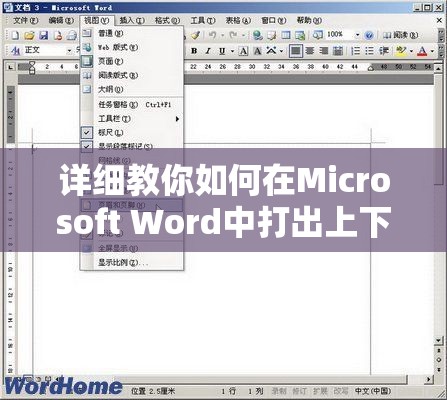Viewport: 447px width, 400px height.
Task: Select 大纲 (Outline) view in the menu
Action: (132, 89)
